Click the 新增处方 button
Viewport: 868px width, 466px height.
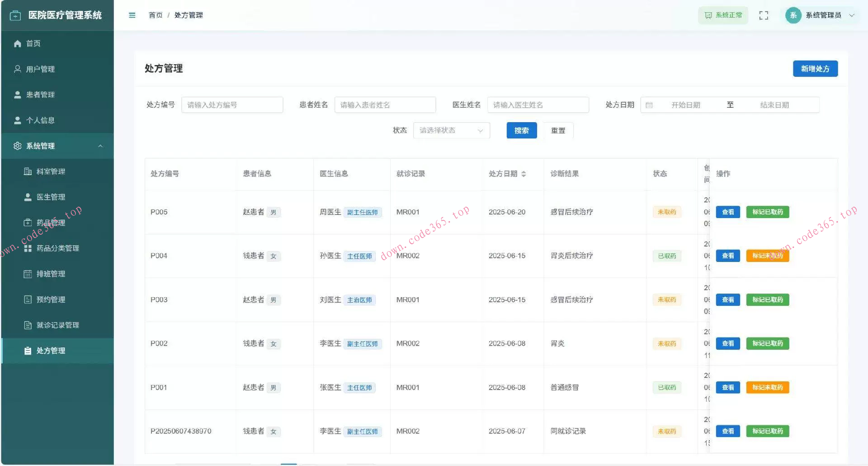(x=815, y=69)
